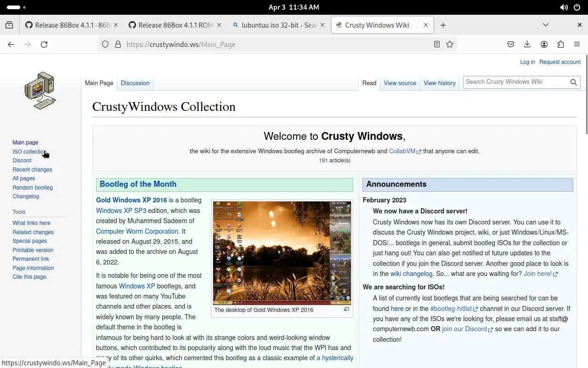Select the Read tab
Viewport: 588px width, 368px height.
[369, 83]
